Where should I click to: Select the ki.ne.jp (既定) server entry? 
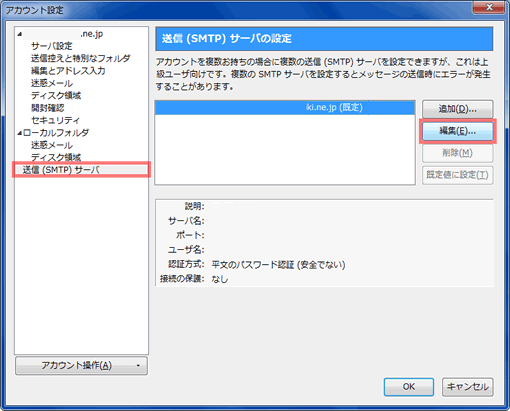[285, 108]
